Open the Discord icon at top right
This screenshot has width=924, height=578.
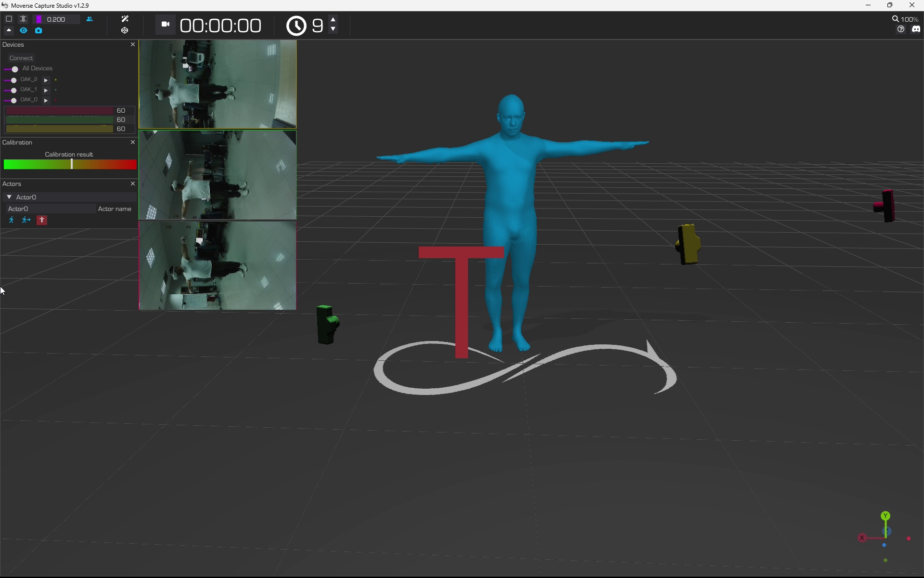point(916,29)
